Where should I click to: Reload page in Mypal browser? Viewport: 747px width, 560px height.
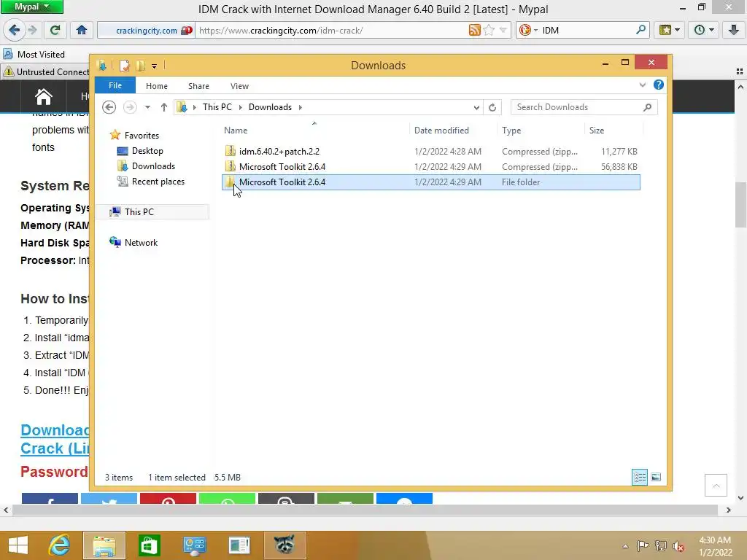point(55,31)
